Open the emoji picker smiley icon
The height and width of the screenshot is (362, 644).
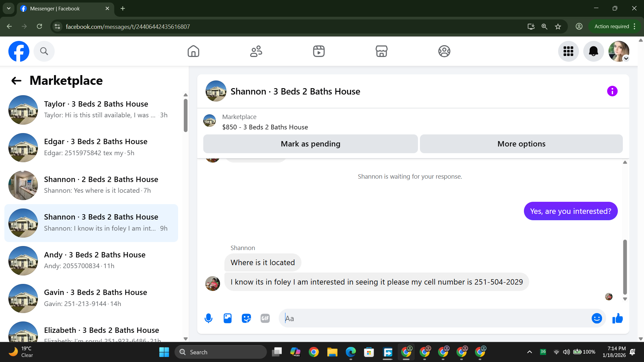click(596, 318)
